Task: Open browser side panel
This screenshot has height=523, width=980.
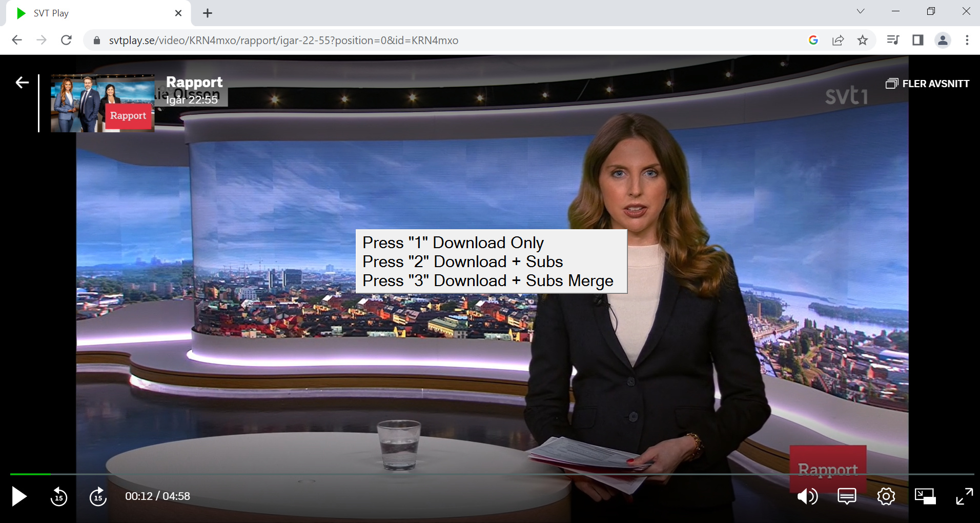Action: point(917,40)
